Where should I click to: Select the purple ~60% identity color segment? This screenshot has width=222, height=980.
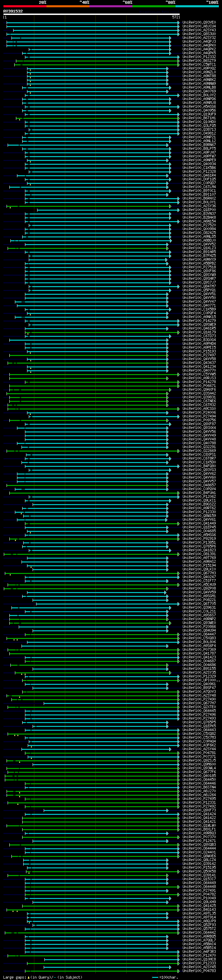[111, 6]
